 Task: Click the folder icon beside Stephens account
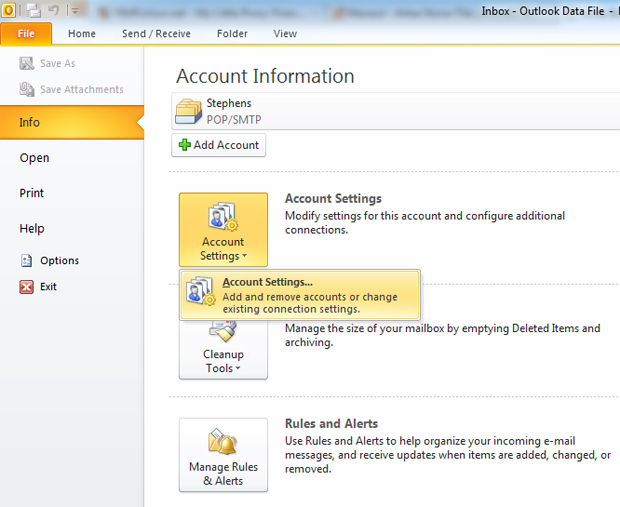click(x=188, y=112)
